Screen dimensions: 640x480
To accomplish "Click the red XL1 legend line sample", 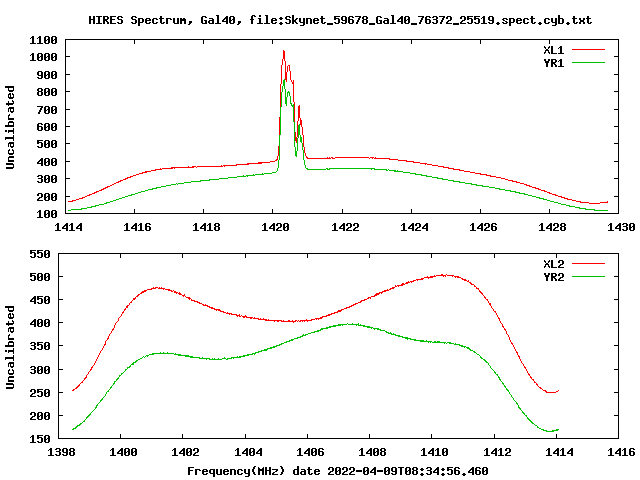I will click(x=588, y=50).
